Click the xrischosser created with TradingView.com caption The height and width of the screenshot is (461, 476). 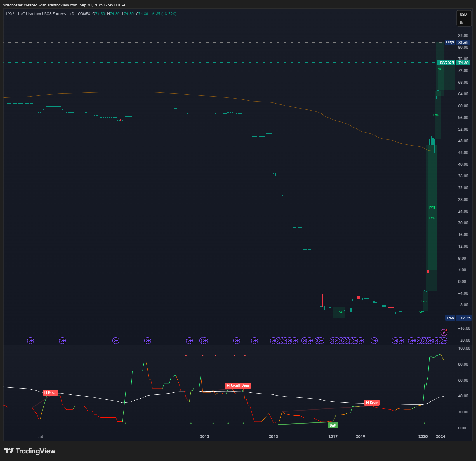point(64,5)
